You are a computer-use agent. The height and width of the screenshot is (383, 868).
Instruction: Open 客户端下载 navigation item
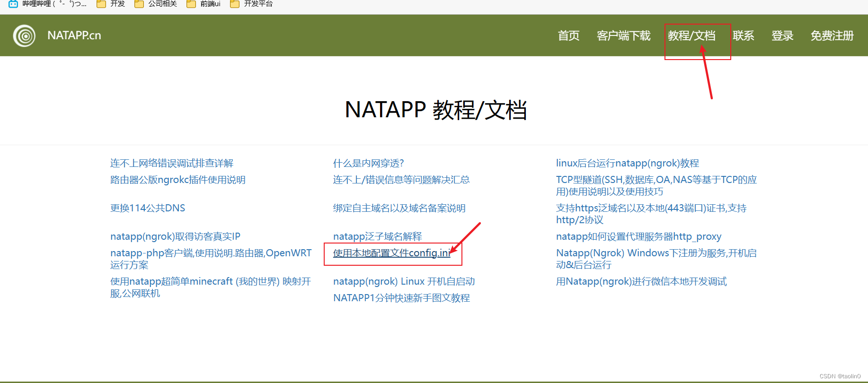624,36
